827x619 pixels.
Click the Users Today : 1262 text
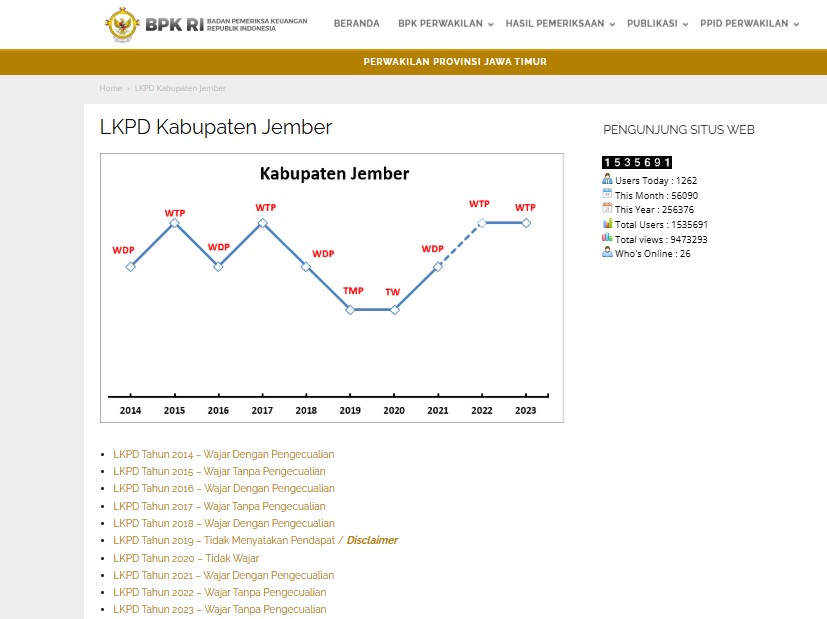point(656,181)
